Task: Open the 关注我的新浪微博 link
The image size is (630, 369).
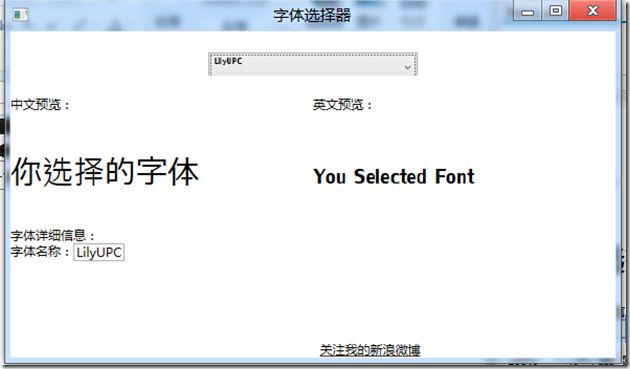Action: click(370, 350)
